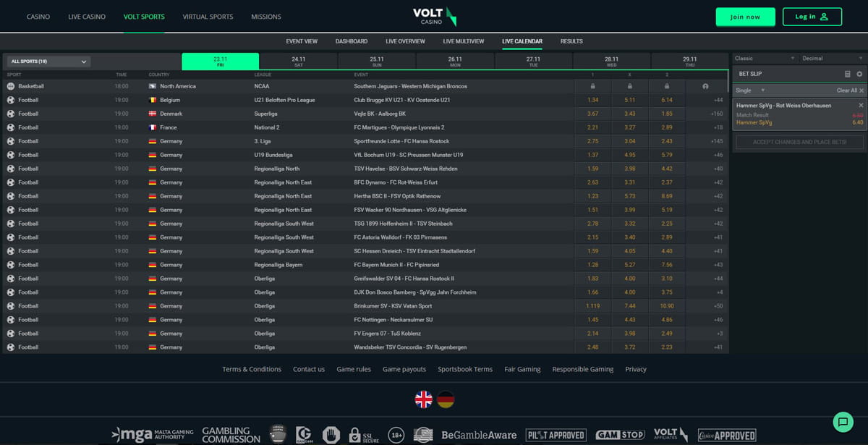Open Terms & Conditions link
868x445 pixels.
point(252,369)
